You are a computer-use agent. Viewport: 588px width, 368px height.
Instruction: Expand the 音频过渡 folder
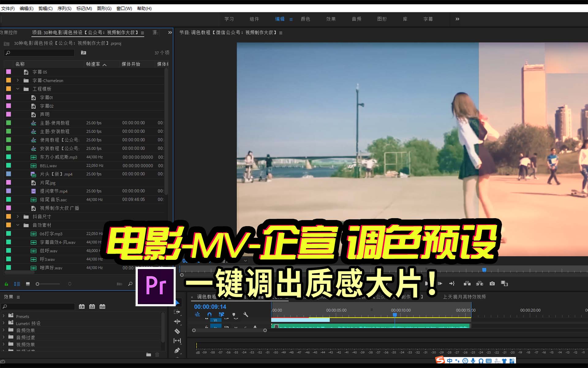point(3,337)
